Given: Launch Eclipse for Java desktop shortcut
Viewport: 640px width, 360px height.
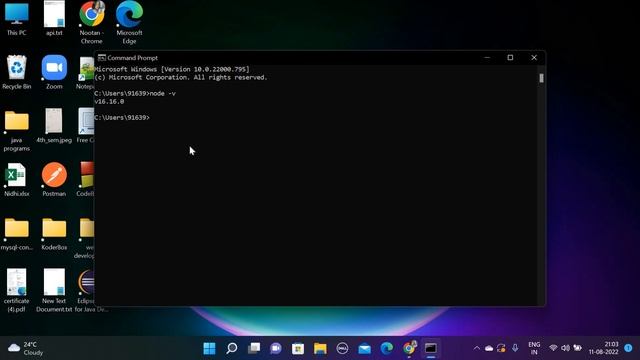Looking at the screenshot, I should [x=87, y=290].
